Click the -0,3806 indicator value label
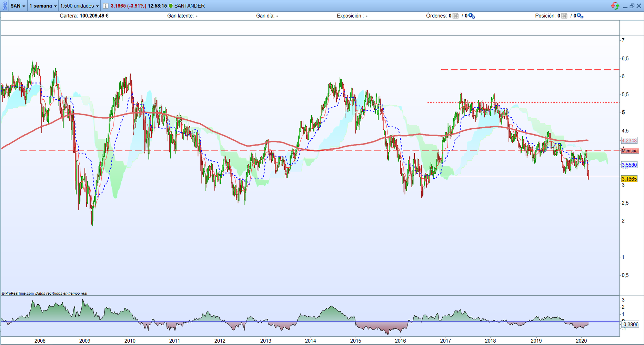This screenshot has height=345, width=644. point(630,324)
